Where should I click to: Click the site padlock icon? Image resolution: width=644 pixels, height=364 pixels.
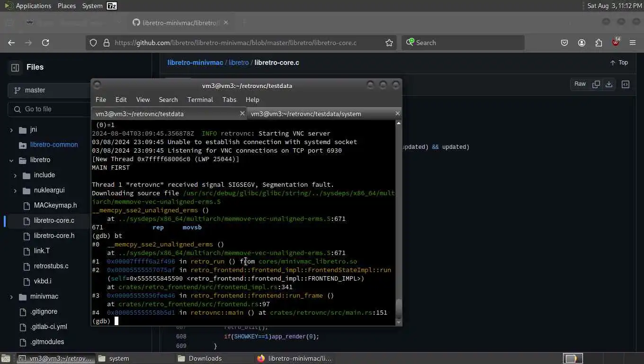pos(106,43)
